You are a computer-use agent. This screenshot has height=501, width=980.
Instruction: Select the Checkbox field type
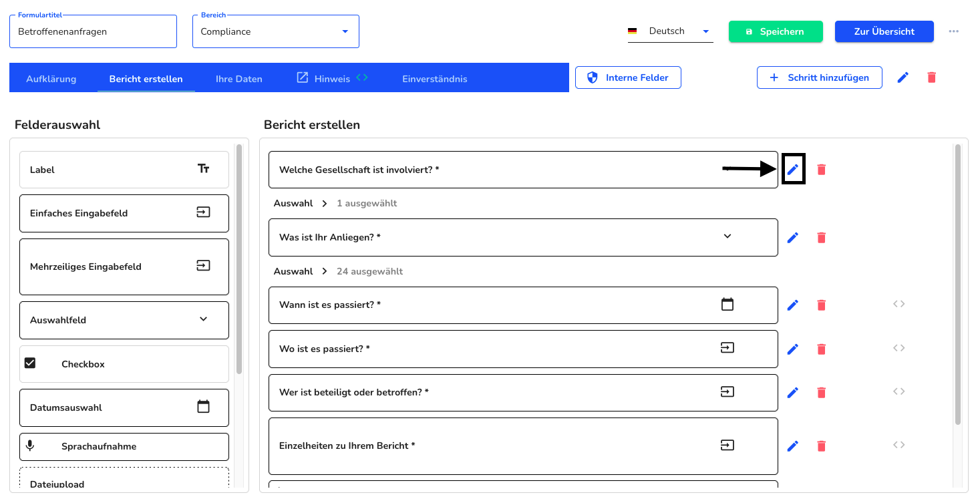tap(124, 364)
